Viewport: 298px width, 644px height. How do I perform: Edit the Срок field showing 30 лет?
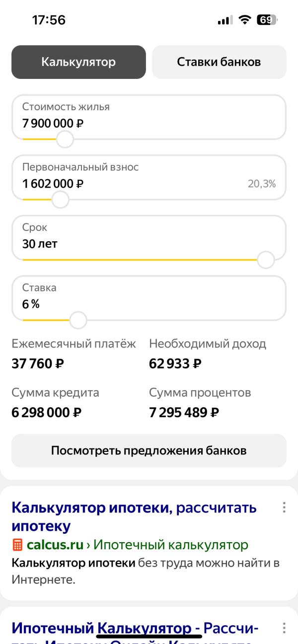coord(149,238)
